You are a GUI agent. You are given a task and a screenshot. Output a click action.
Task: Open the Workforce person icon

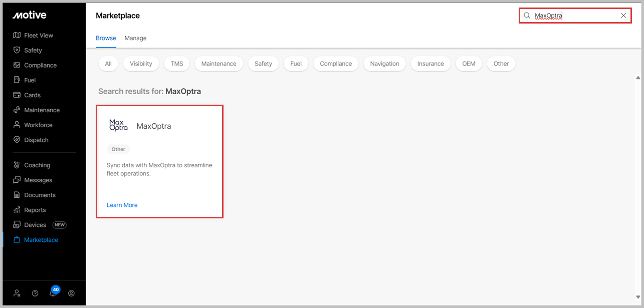[17, 125]
